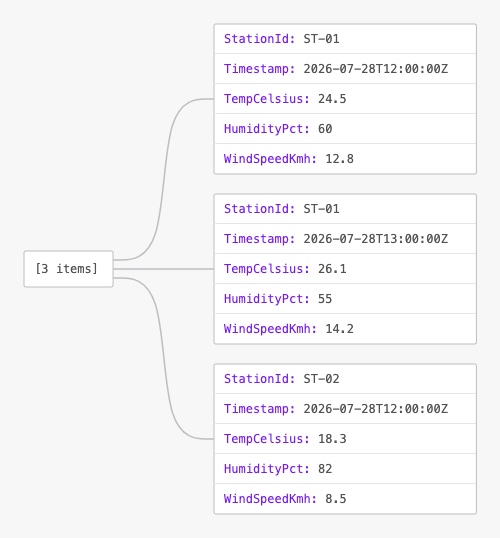Select Timestamp 2026-07-28T12:00:00Z in first card

pyautogui.click(x=345, y=69)
